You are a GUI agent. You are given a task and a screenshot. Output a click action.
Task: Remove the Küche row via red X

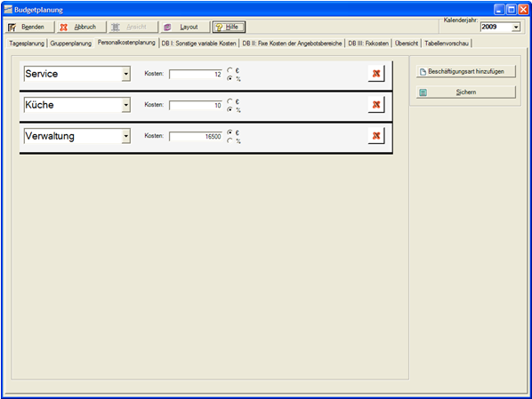pos(376,105)
